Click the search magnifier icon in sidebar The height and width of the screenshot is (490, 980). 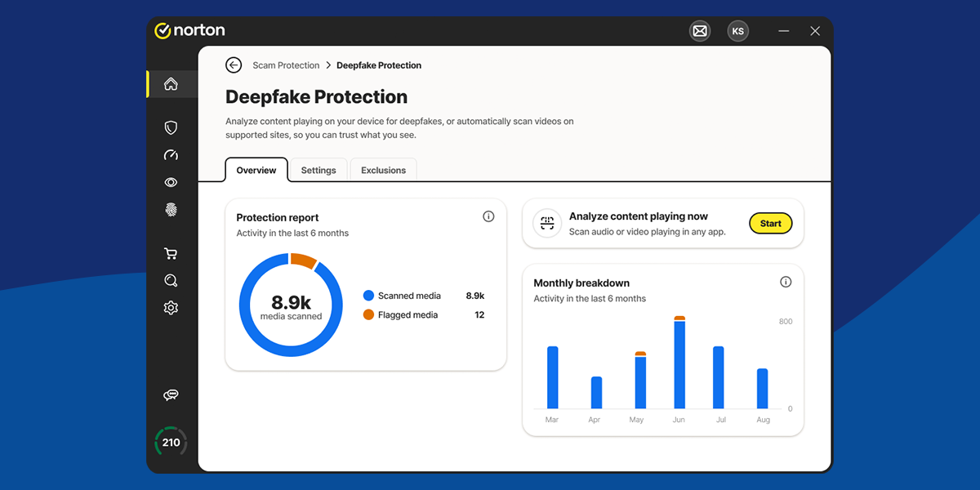point(171,280)
